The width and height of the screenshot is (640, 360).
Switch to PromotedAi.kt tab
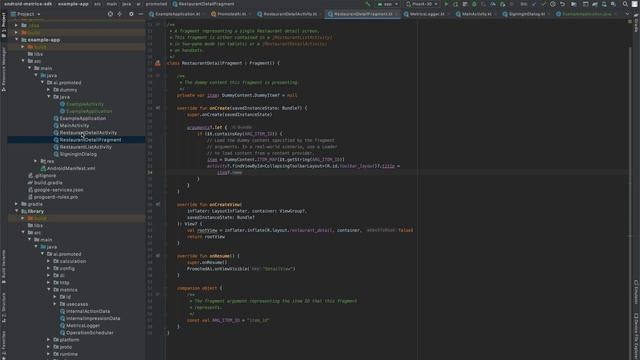[231, 14]
